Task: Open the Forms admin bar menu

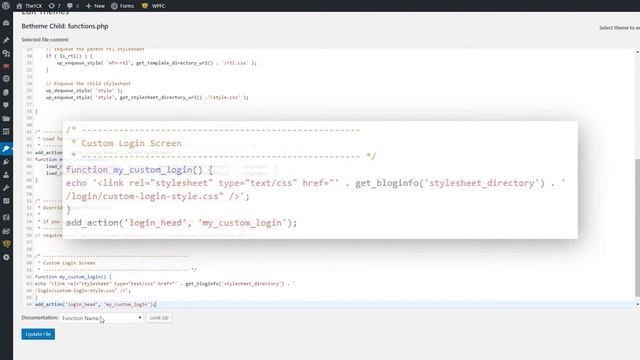Action: point(122,6)
